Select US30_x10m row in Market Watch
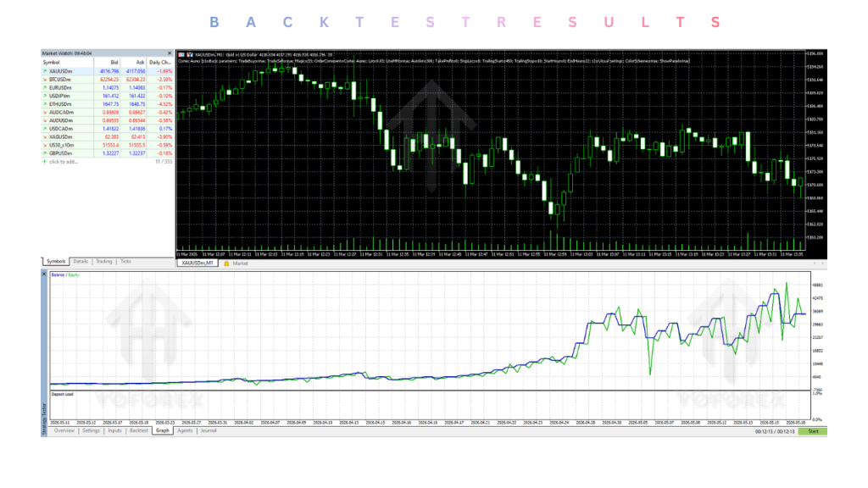The height and width of the screenshot is (488, 868). 107,145
